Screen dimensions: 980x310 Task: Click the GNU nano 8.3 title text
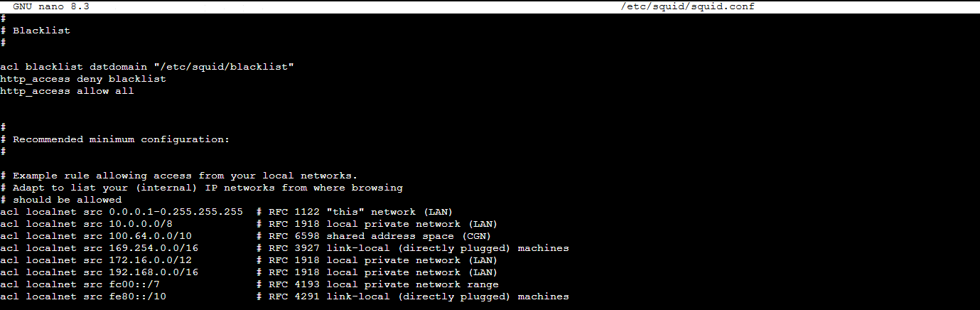click(50, 6)
